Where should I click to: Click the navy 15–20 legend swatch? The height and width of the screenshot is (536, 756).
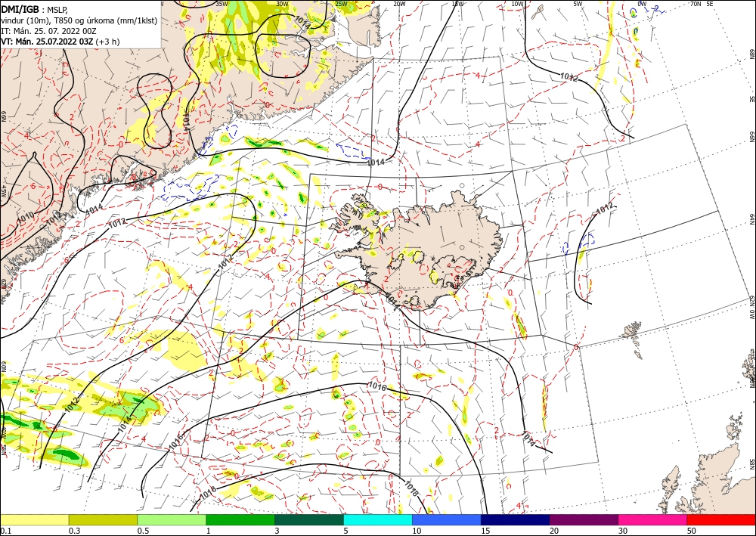pyautogui.click(x=516, y=519)
